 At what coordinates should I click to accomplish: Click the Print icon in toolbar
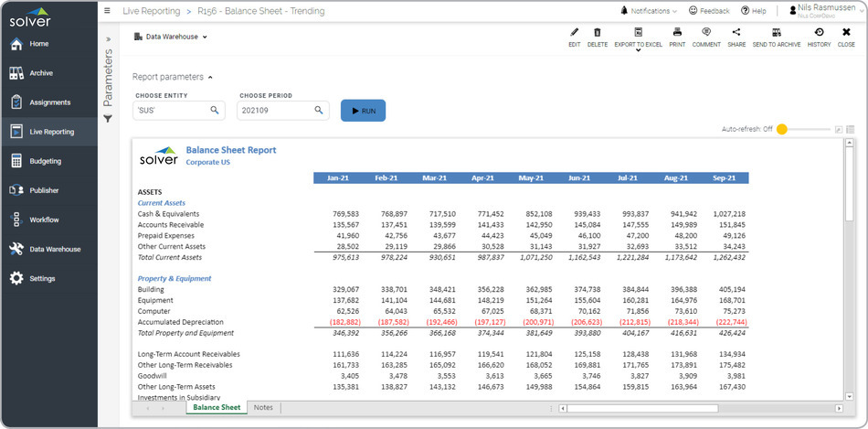(677, 33)
